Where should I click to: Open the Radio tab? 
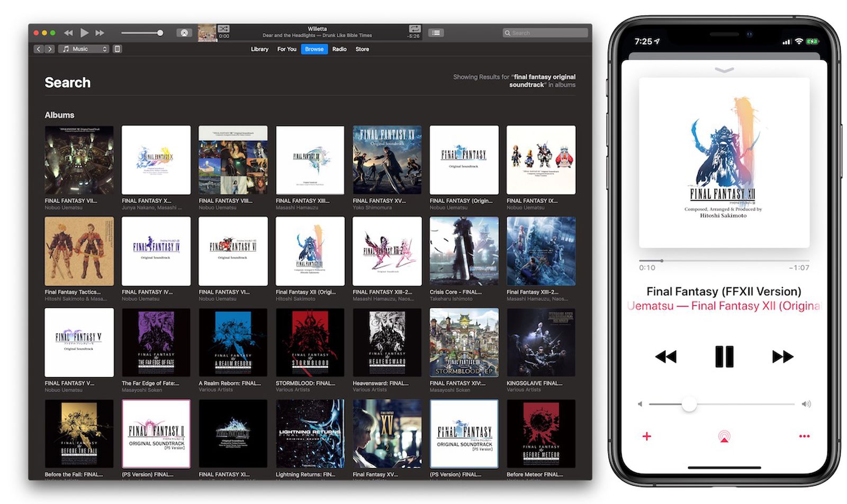[339, 49]
